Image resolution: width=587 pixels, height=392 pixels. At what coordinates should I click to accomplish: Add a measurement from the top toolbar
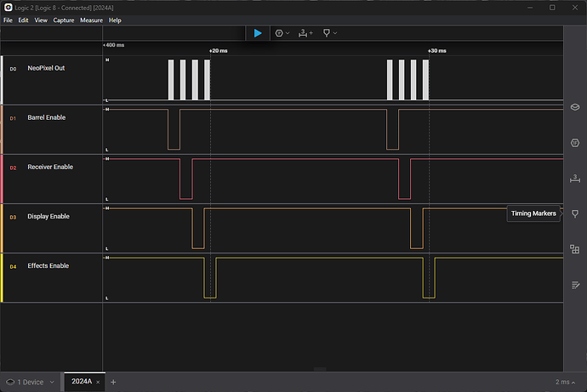coord(305,33)
